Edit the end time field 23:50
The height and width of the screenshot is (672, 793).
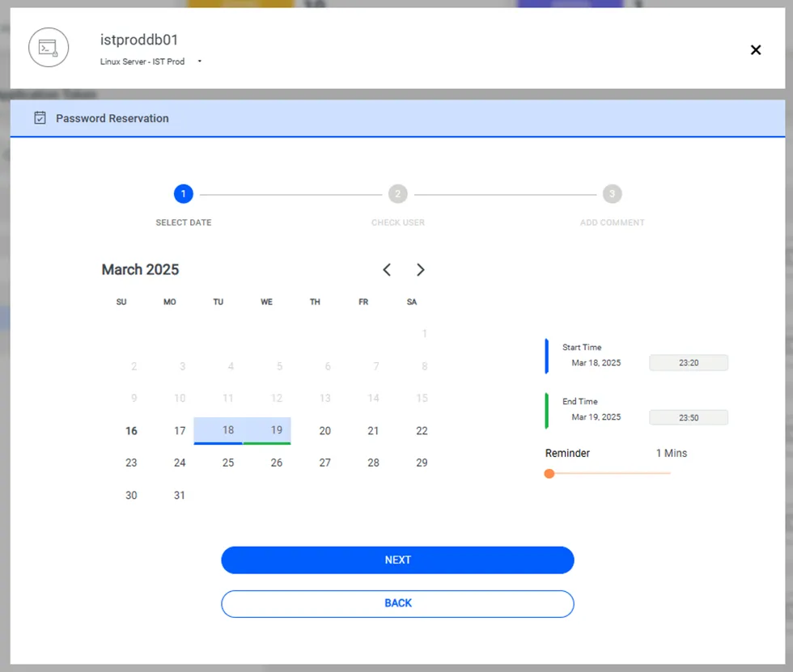(x=689, y=417)
